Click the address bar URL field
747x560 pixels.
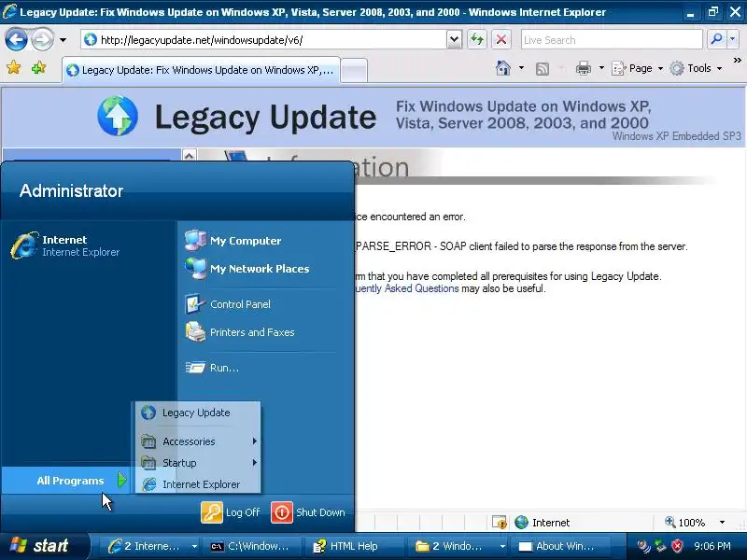(x=264, y=40)
